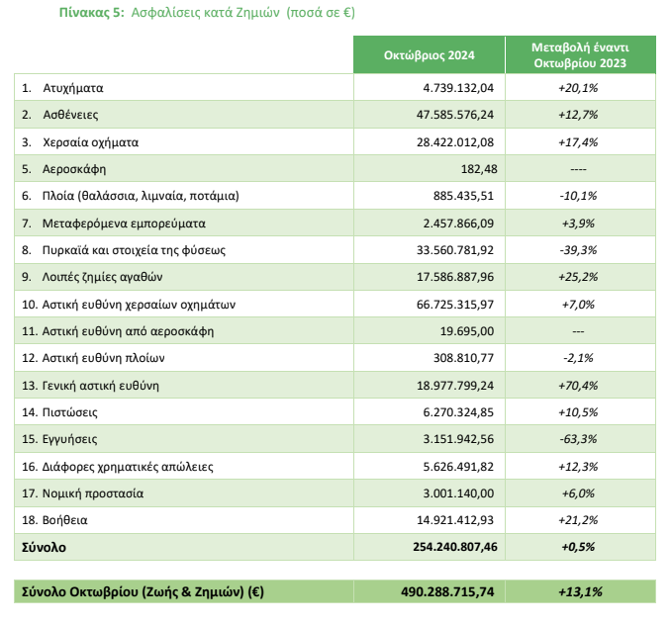Select the amount 17.586.887,96
The image size is (672, 626).
pyautogui.click(x=454, y=277)
